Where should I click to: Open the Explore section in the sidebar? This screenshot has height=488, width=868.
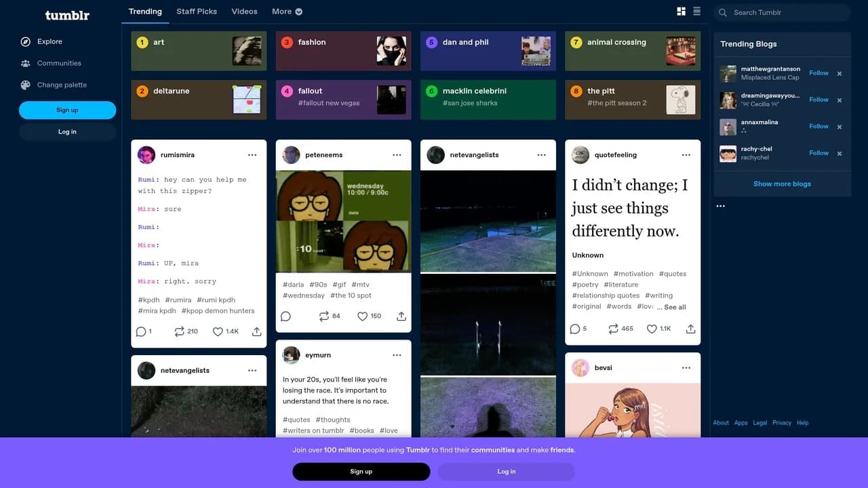click(x=48, y=41)
